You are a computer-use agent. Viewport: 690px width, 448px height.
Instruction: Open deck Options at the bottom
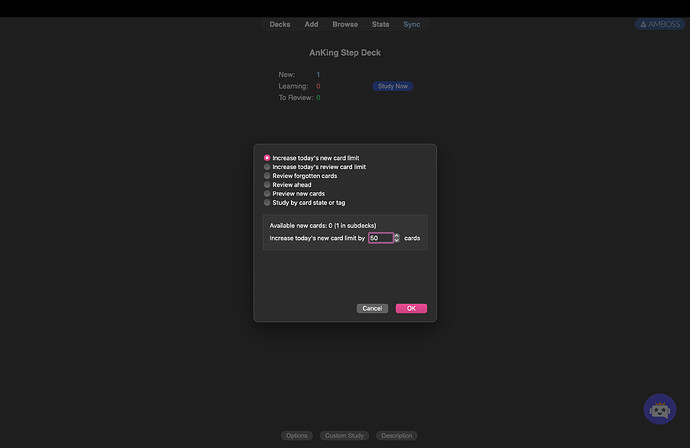tap(297, 436)
